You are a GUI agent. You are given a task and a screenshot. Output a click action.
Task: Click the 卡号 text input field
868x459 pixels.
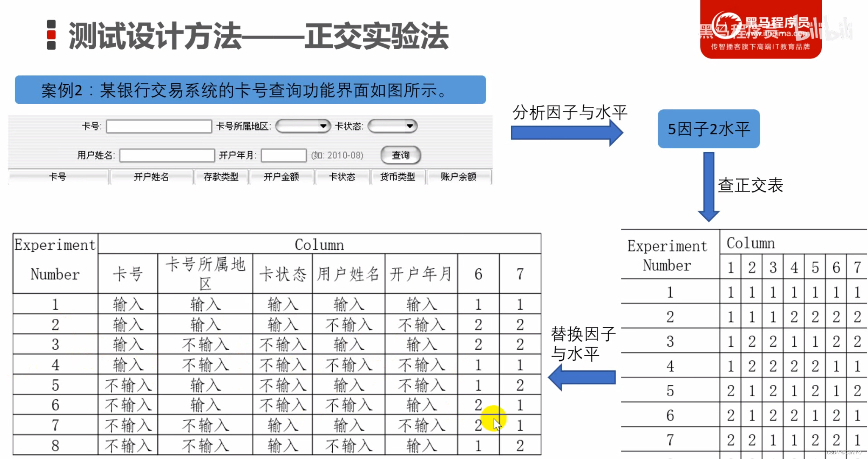(x=159, y=126)
